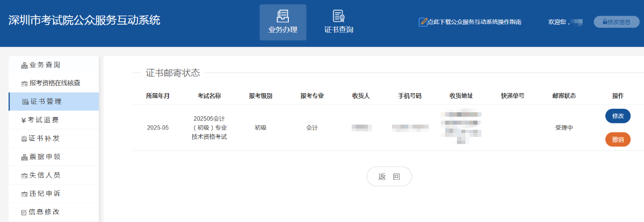Click the 业务办理 inbox icon

(x=283, y=16)
